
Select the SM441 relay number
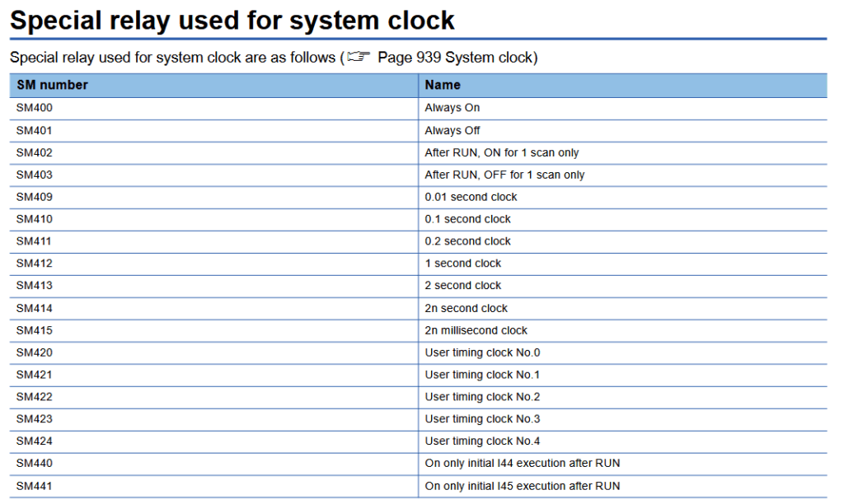point(35,486)
